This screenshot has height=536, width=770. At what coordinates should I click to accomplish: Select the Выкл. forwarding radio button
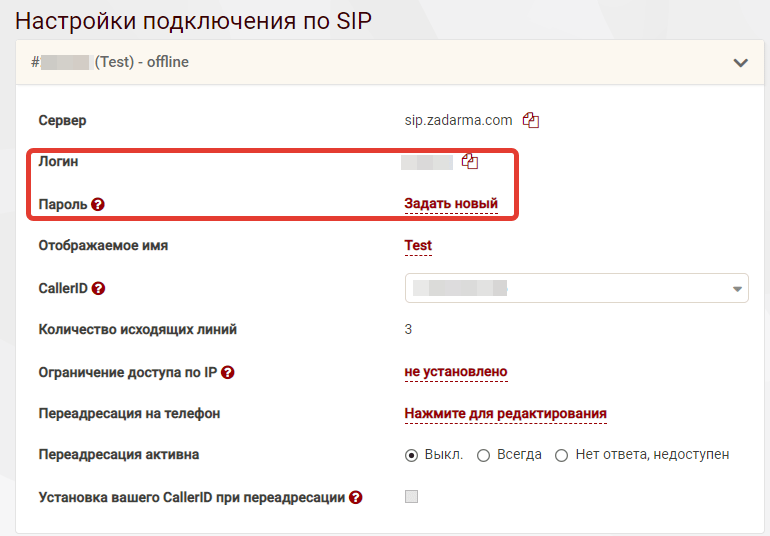[412, 455]
